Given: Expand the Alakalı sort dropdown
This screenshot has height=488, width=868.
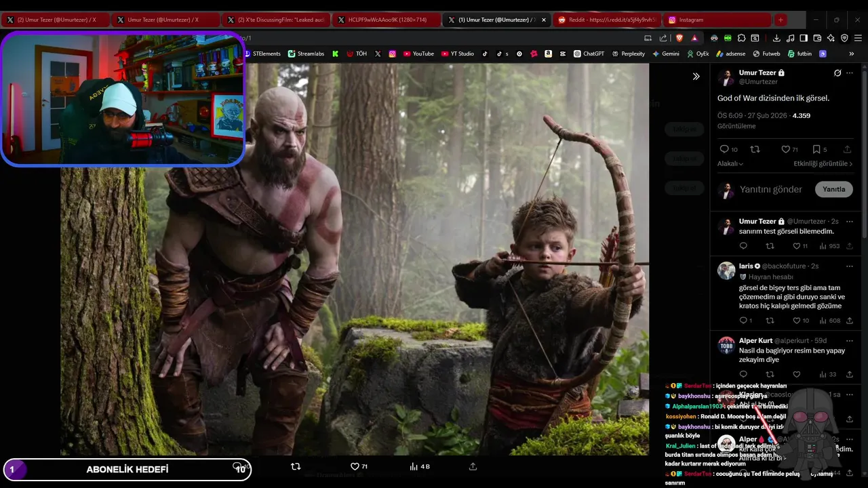Looking at the screenshot, I should point(730,163).
